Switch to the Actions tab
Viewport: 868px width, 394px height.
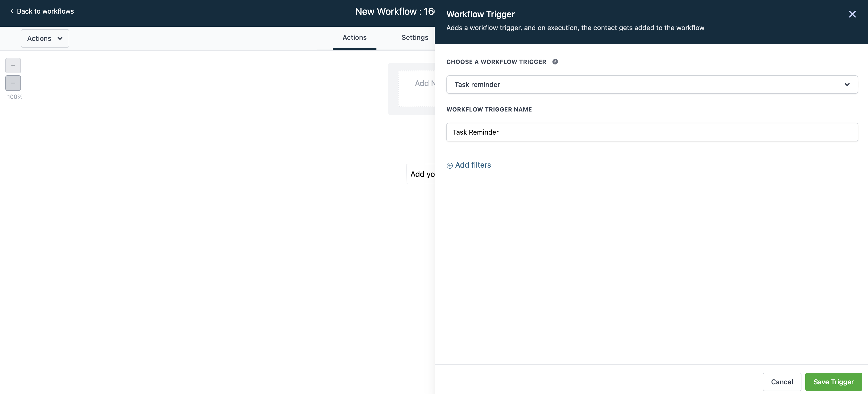click(x=354, y=38)
